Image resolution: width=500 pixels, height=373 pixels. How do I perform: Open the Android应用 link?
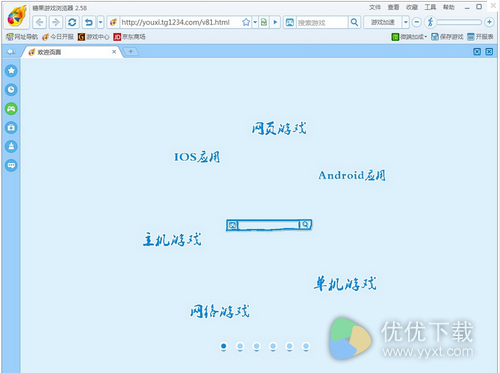pyautogui.click(x=352, y=175)
